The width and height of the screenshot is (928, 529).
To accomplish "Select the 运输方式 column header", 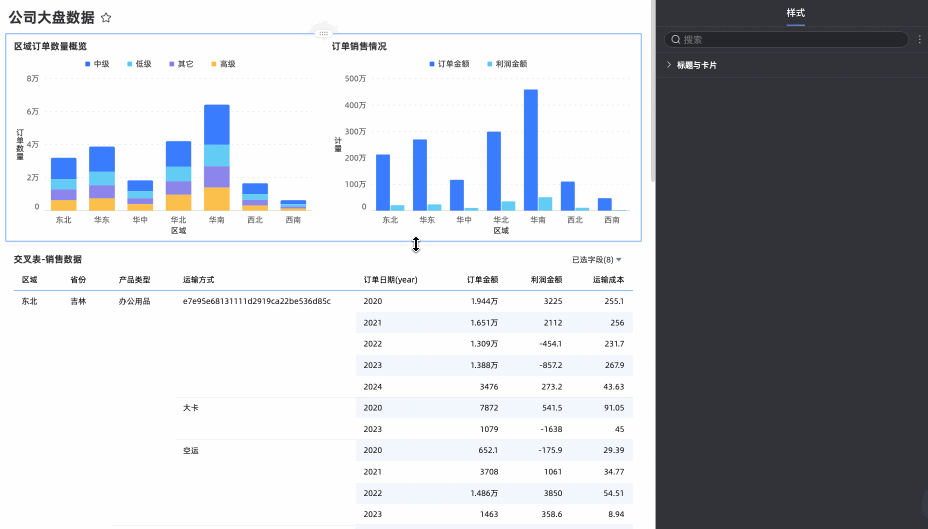I will pos(198,280).
